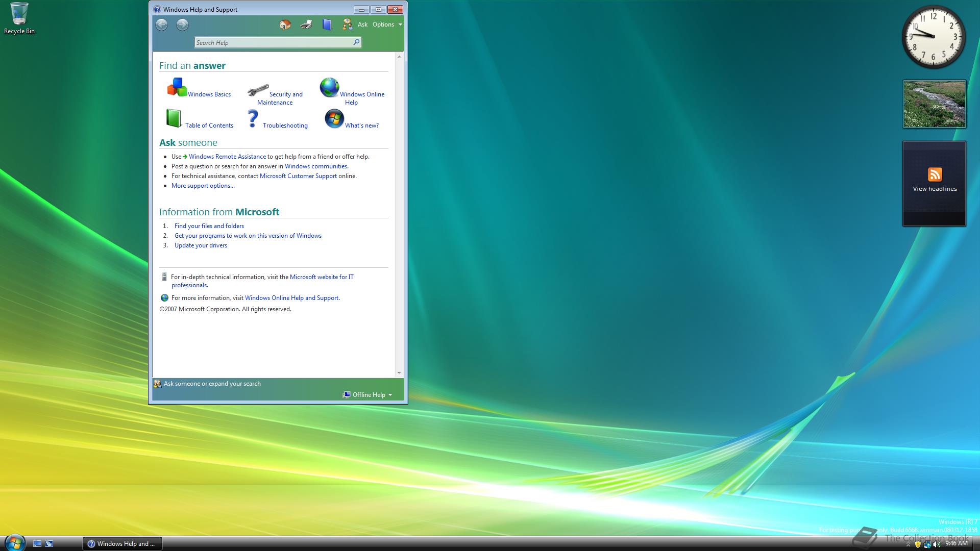Click the green book Table of Contents icon
980x551 pixels.
[x=174, y=118]
